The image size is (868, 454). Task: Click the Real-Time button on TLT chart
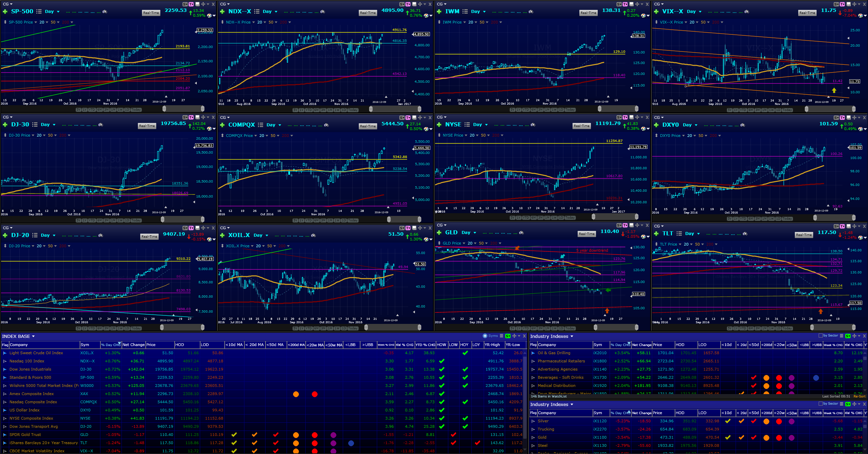(x=804, y=235)
